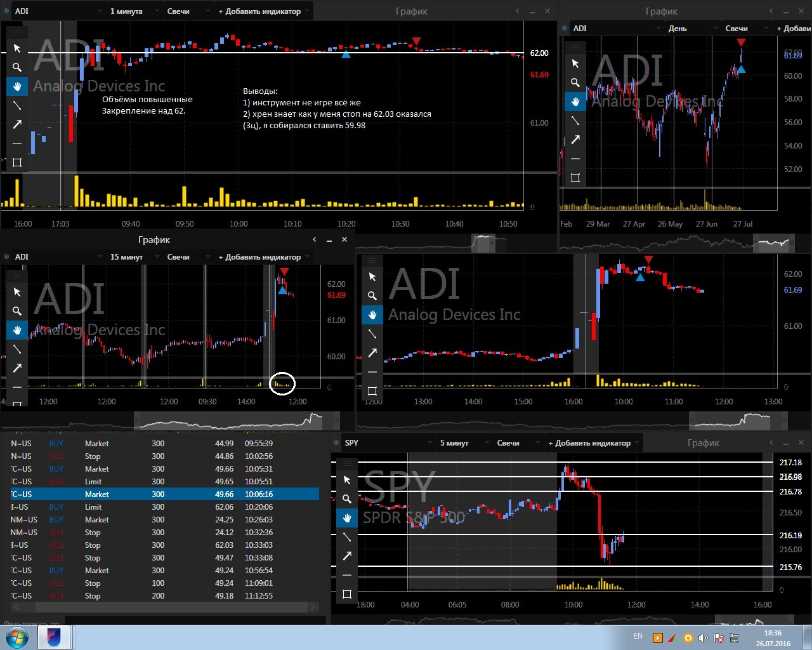
Task: Select trend line tool in ADI daily chart
Action: 575,121
